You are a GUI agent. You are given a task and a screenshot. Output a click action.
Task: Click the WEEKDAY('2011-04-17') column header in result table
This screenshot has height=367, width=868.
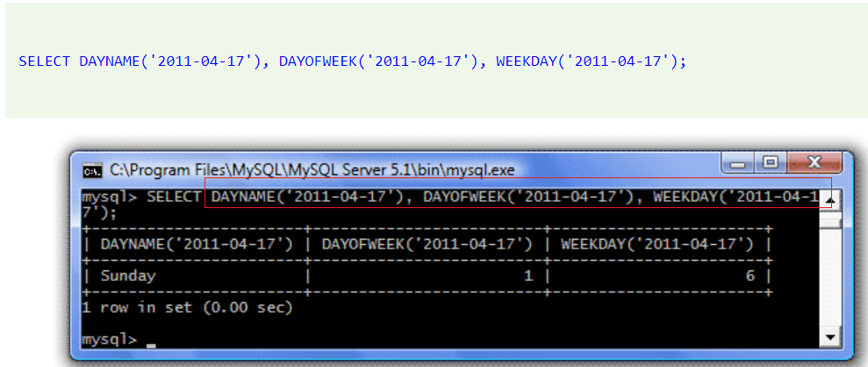657,244
